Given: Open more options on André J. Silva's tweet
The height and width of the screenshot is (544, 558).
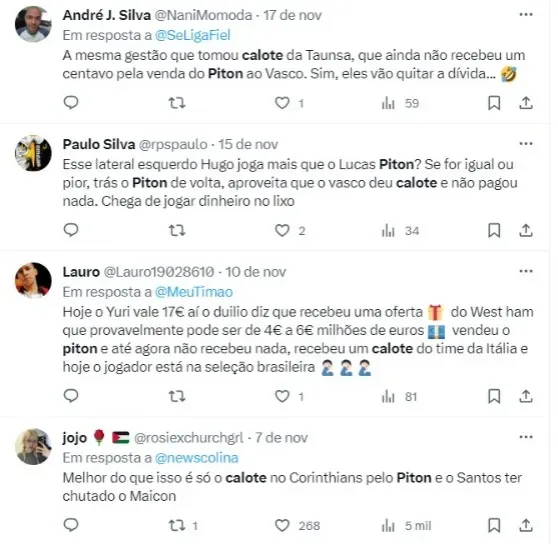Looking at the screenshot, I should tap(526, 15).
